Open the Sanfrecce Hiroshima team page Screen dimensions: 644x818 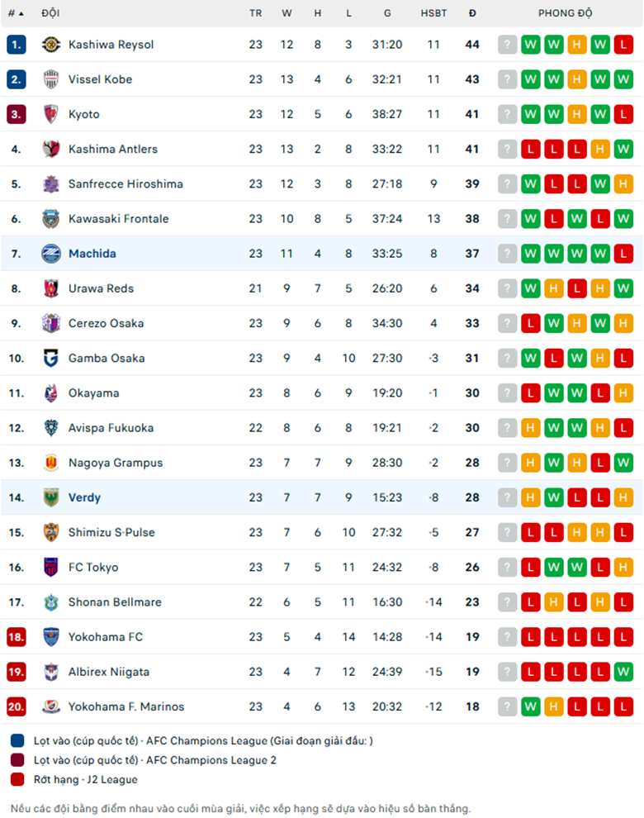pos(125,183)
